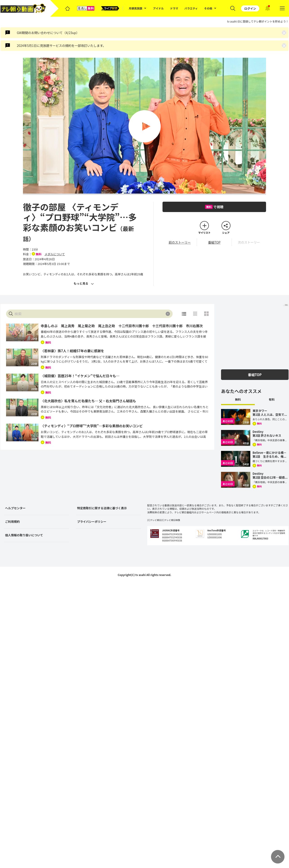
Task: Open プライバシーポリシー footer link
Action: tap(92, 522)
